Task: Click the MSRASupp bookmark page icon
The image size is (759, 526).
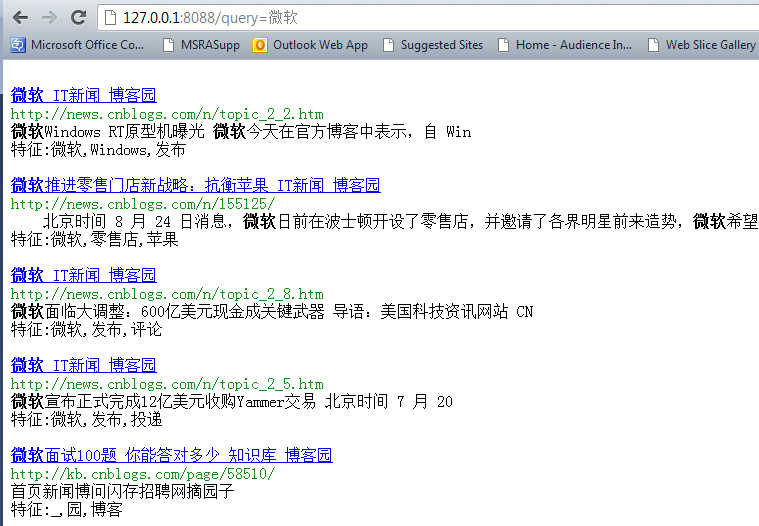Action: coord(168,45)
